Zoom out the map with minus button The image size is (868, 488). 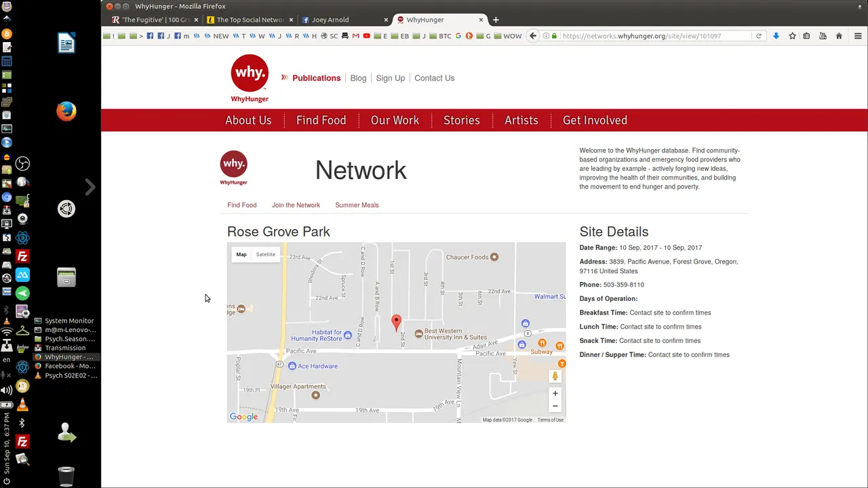coord(555,406)
